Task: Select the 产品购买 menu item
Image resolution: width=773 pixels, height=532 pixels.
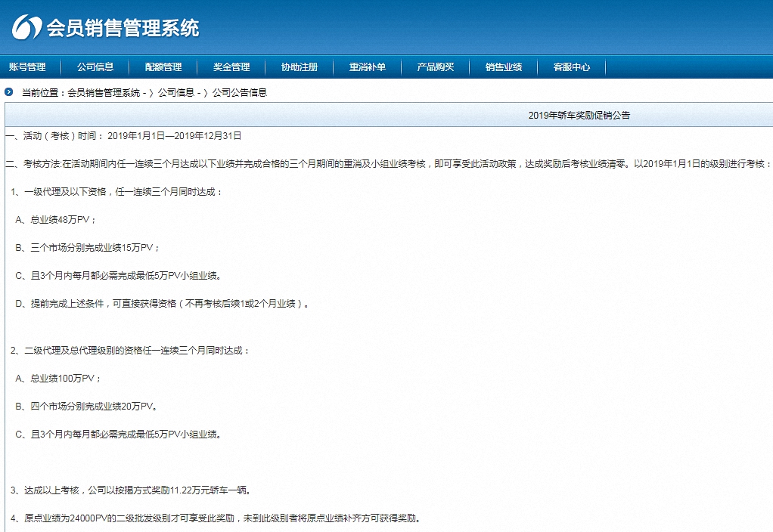Action: click(436, 67)
